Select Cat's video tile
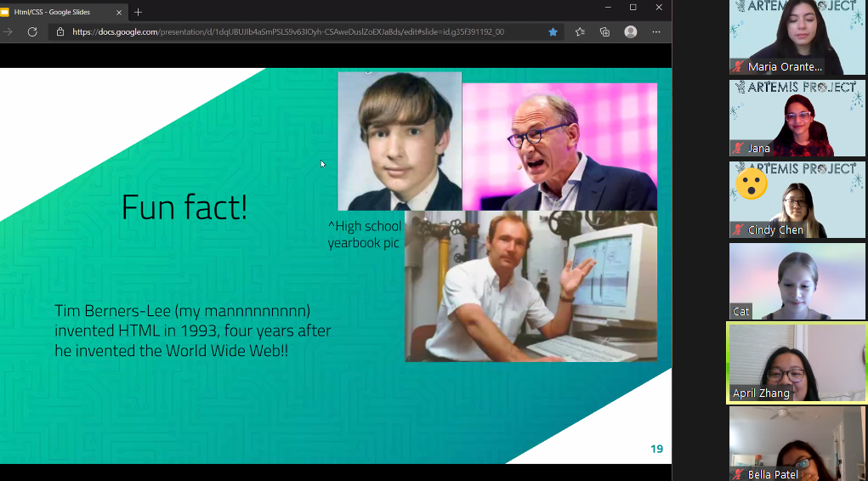 click(797, 281)
